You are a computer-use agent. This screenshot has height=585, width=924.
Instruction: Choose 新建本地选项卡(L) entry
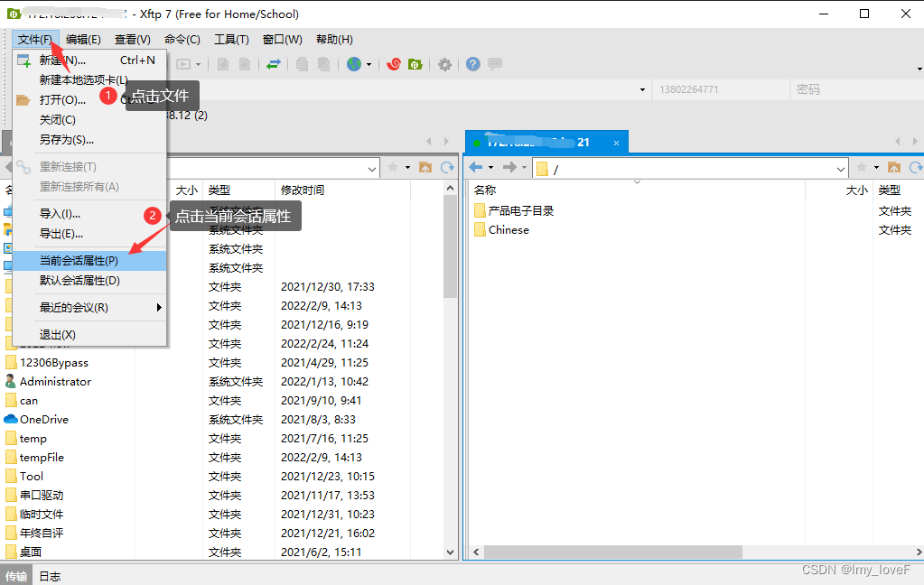pyautogui.click(x=89, y=79)
